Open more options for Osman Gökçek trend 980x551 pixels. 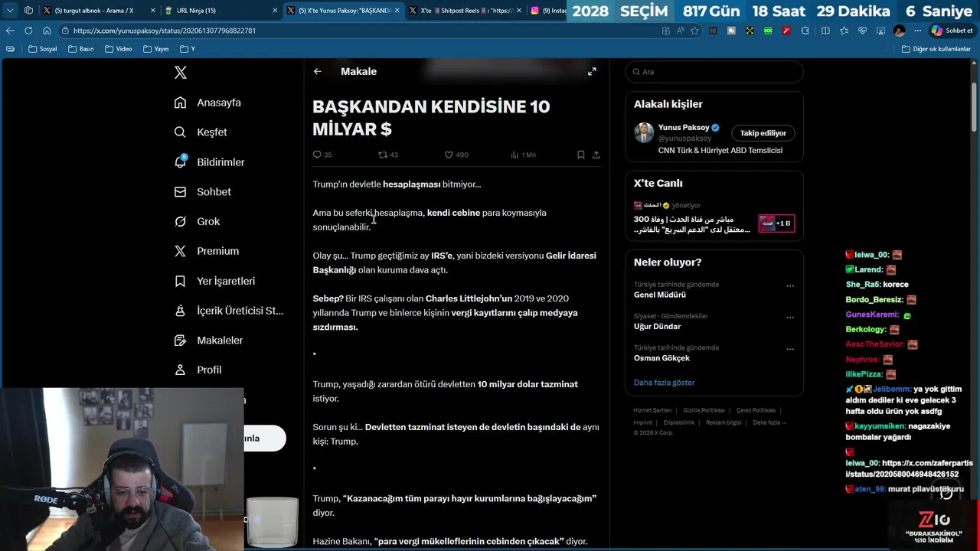790,349
